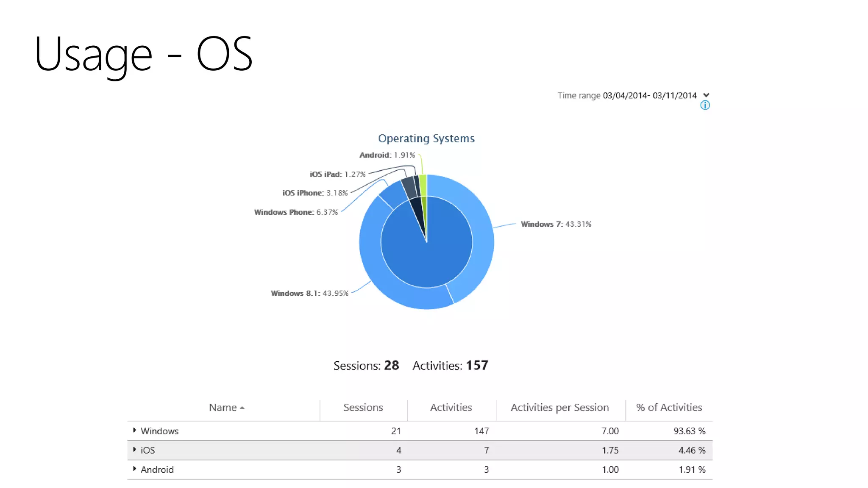This screenshot has width=868, height=488.
Task: Click the 147 activities cell
Action: (481, 431)
